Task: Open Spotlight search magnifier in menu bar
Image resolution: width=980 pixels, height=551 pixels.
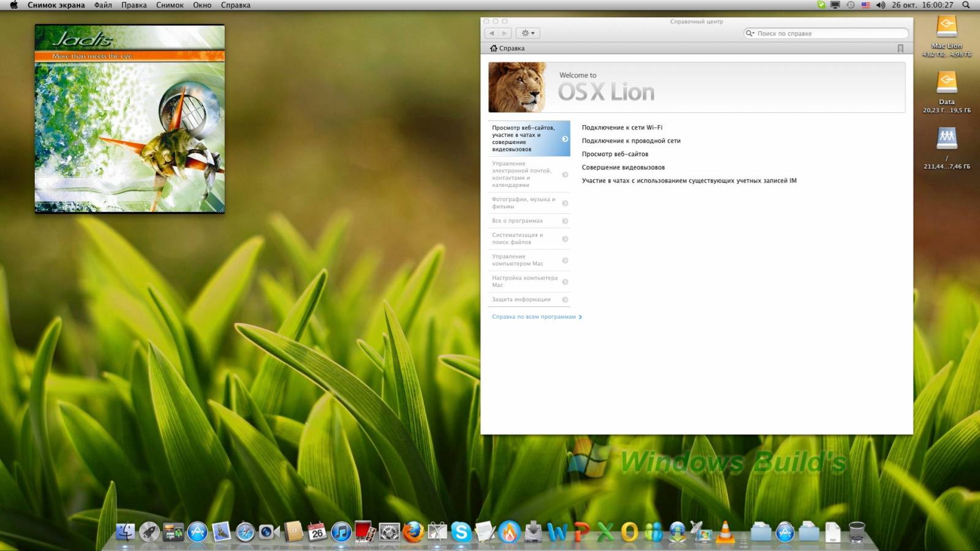Action: 966,5
